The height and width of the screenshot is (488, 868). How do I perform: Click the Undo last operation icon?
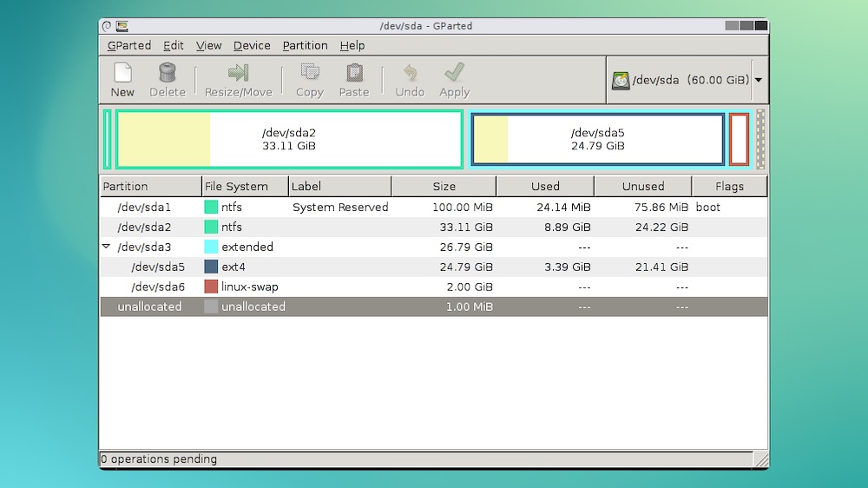coord(410,74)
